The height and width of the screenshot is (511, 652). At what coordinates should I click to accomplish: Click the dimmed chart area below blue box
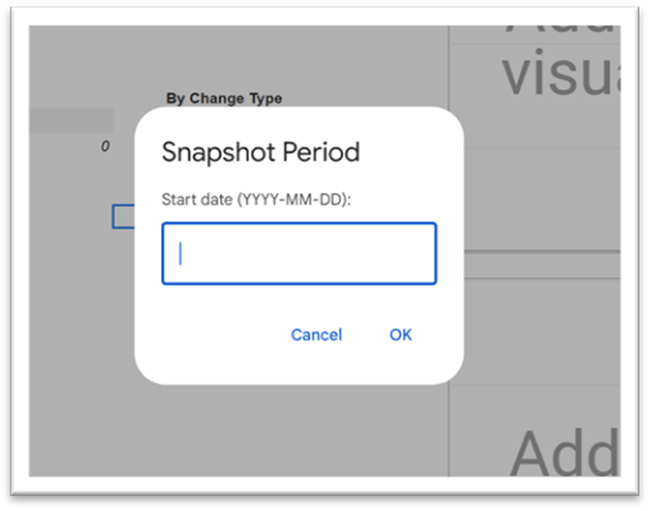90,320
